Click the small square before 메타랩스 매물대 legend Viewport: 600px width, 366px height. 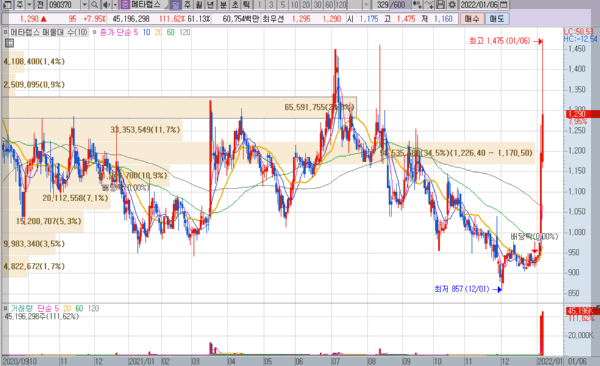[x=5, y=32]
